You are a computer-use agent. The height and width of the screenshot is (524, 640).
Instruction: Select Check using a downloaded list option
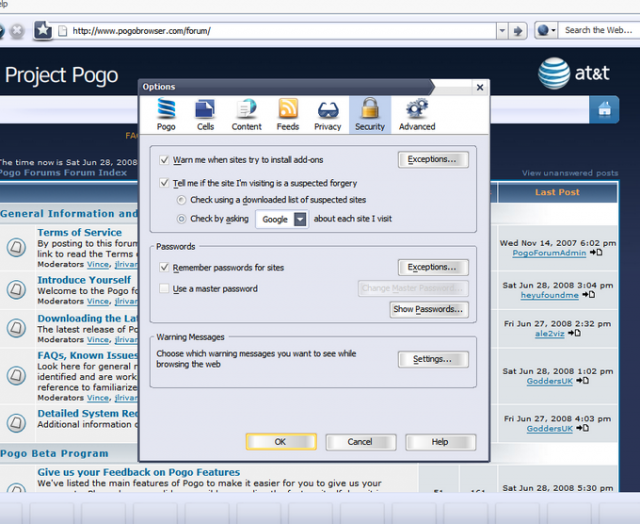pos(181,200)
